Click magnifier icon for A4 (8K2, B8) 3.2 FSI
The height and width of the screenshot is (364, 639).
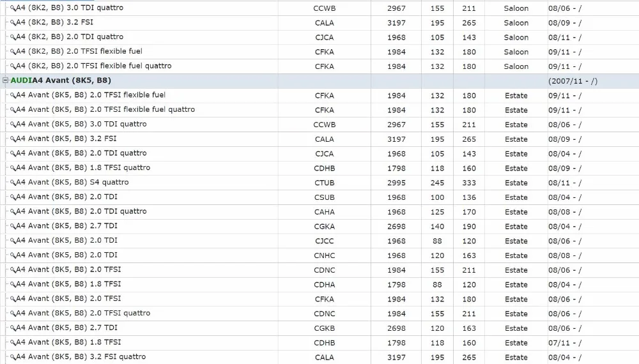pos(13,23)
